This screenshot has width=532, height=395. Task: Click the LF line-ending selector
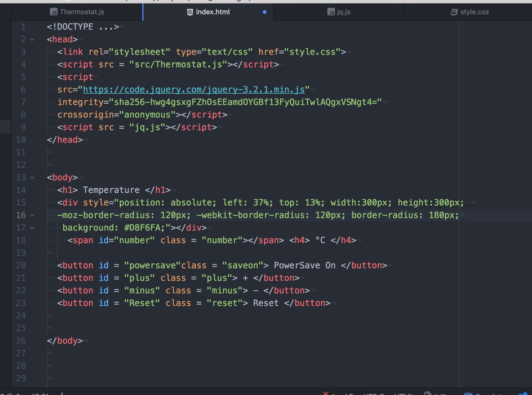click(x=348, y=393)
